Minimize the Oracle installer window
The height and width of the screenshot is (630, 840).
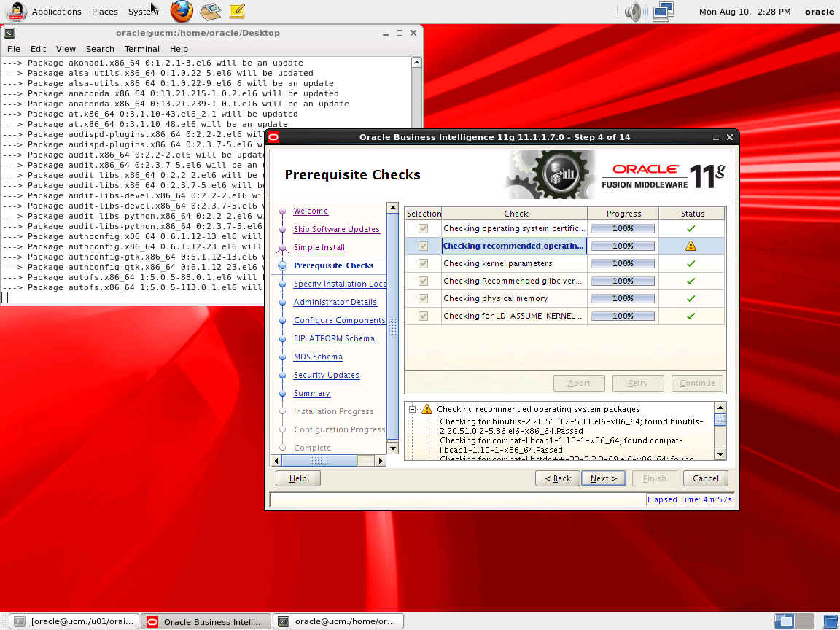(716, 138)
